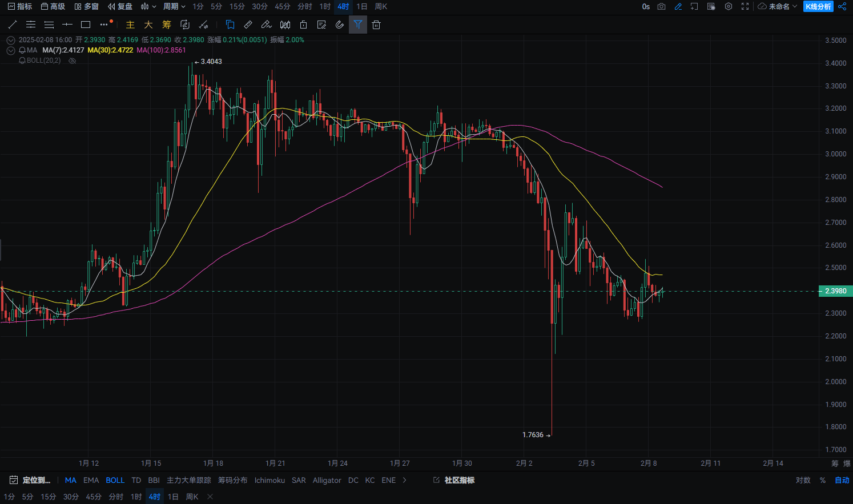
Task: Enter fullscreen mode with the expand icon
Action: click(x=745, y=7)
